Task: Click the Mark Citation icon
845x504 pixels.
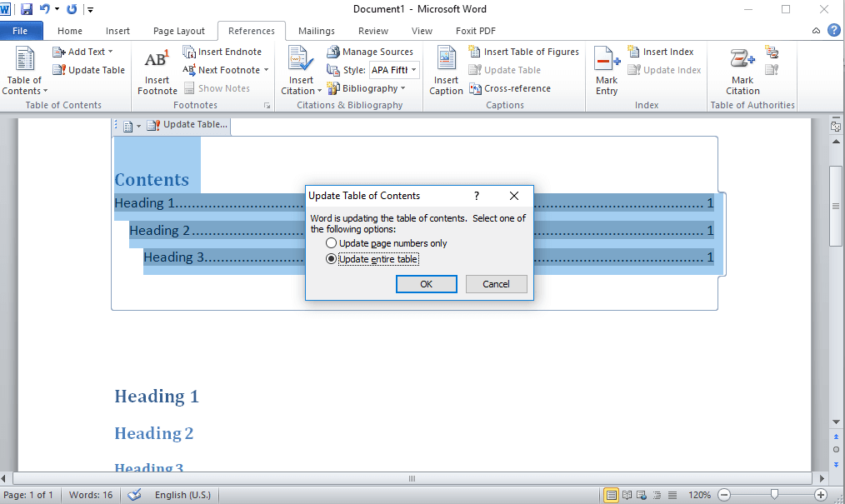Action: point(742,60)
